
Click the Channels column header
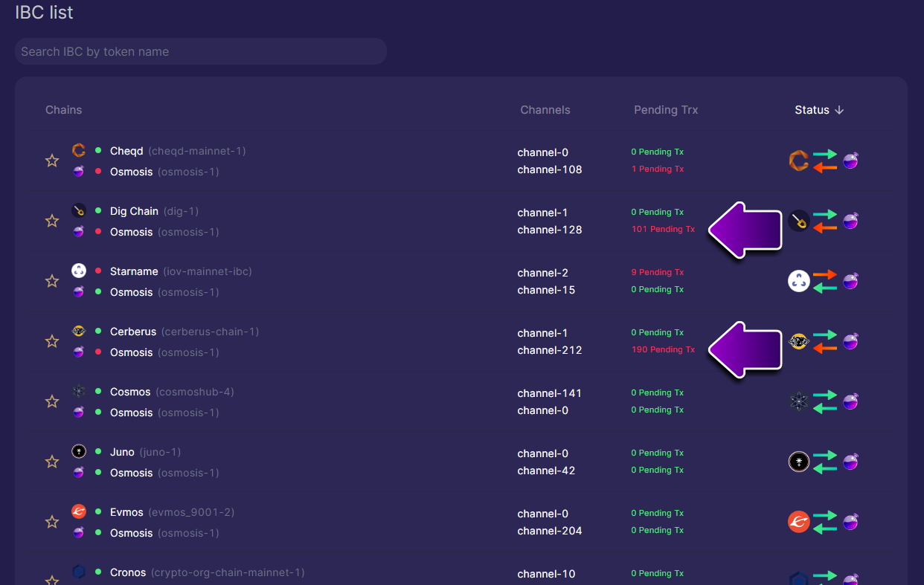(545, 110)
